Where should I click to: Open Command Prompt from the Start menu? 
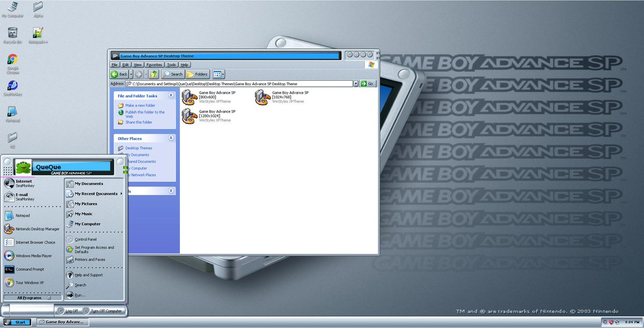click(33, 269)
